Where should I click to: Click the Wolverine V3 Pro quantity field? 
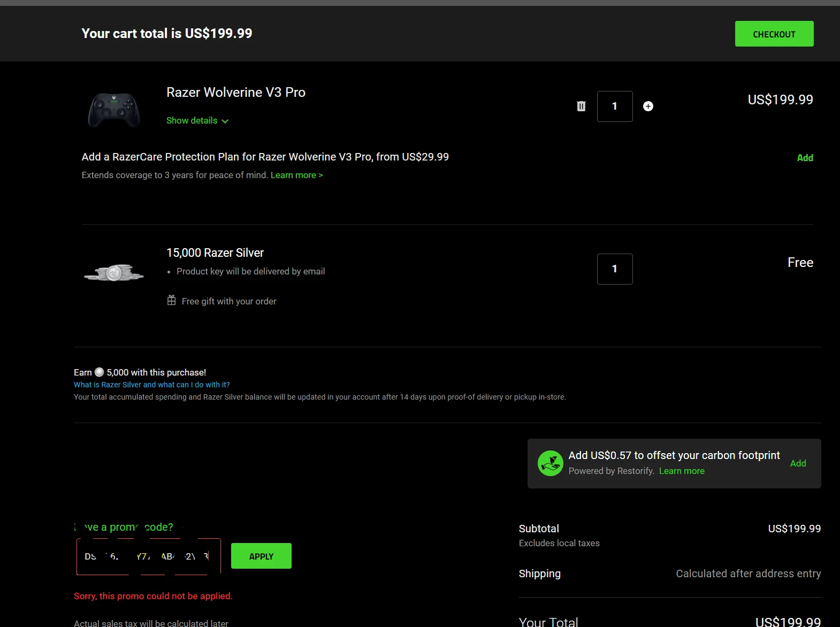(x=615, y=106)
